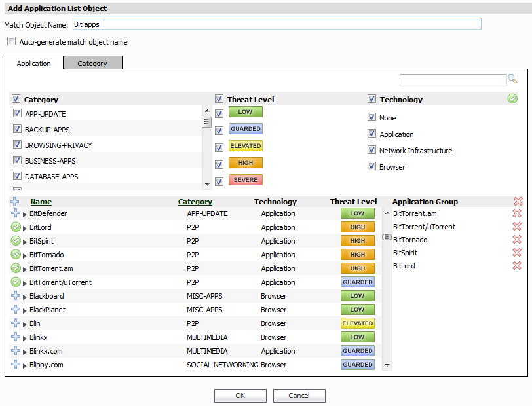This screenshot has height=406, width=532.
Task: Click the green check icon beside BitTornado row
Action: coord(16,254)
